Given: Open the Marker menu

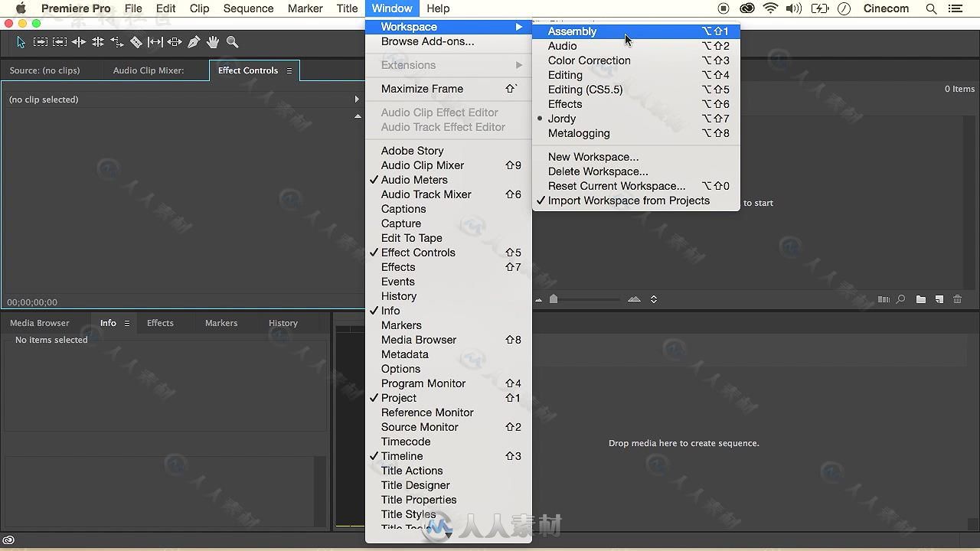Looking at the screenshot, I should (x=305, y=8).
